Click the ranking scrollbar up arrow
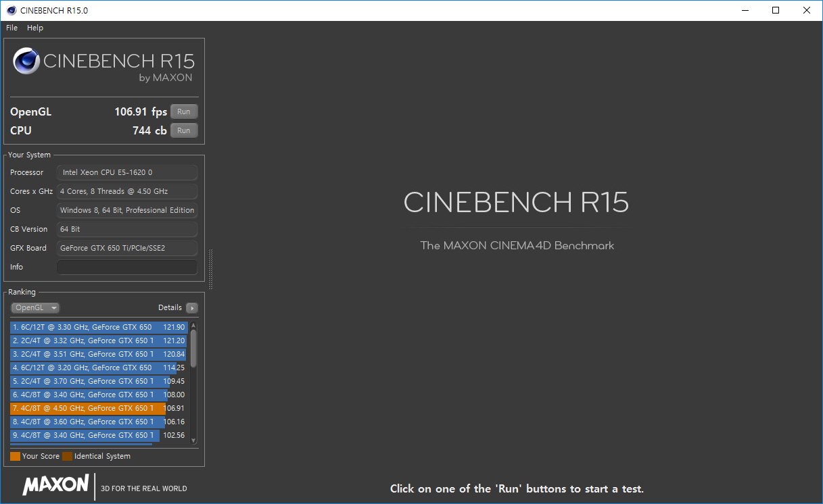This screenshot has width=823, height=504. pos(193,325)
